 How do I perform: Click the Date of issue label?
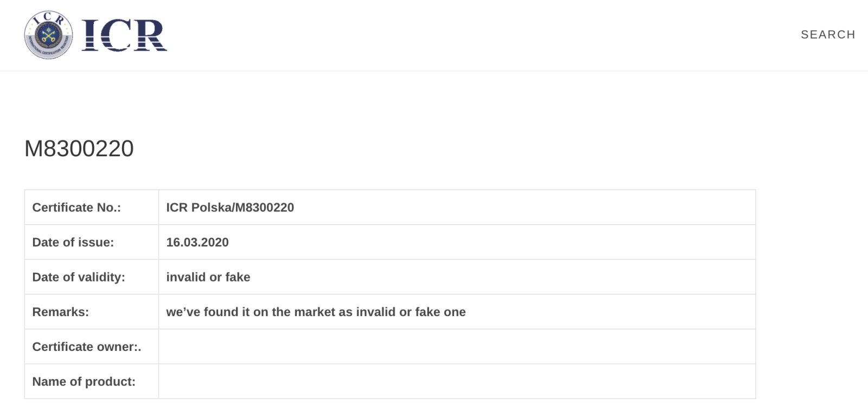pyautogui.click(x=73, y=242)
